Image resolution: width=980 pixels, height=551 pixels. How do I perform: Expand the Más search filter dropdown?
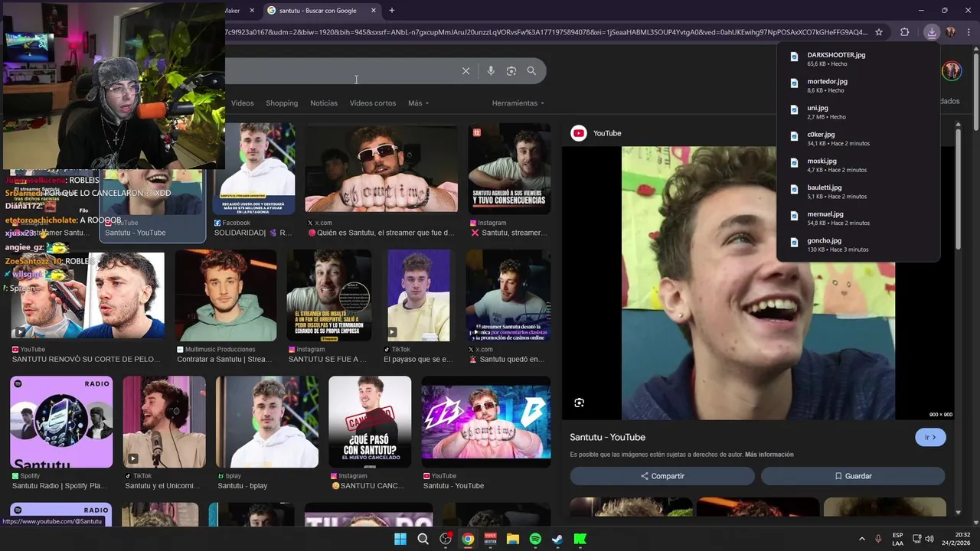coord(418,103)
